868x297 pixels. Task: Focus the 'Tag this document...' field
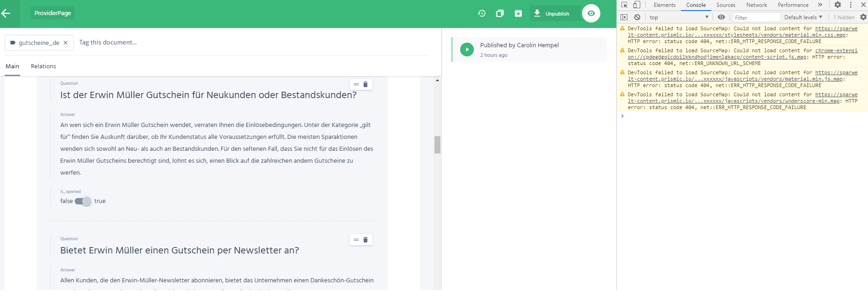pyautogui.click(x=108, y=42)
